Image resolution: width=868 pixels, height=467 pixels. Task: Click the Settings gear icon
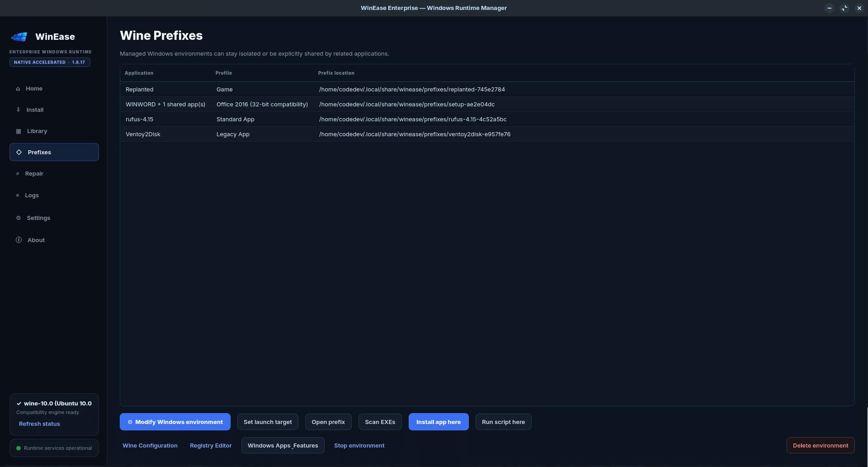[19, 218]
